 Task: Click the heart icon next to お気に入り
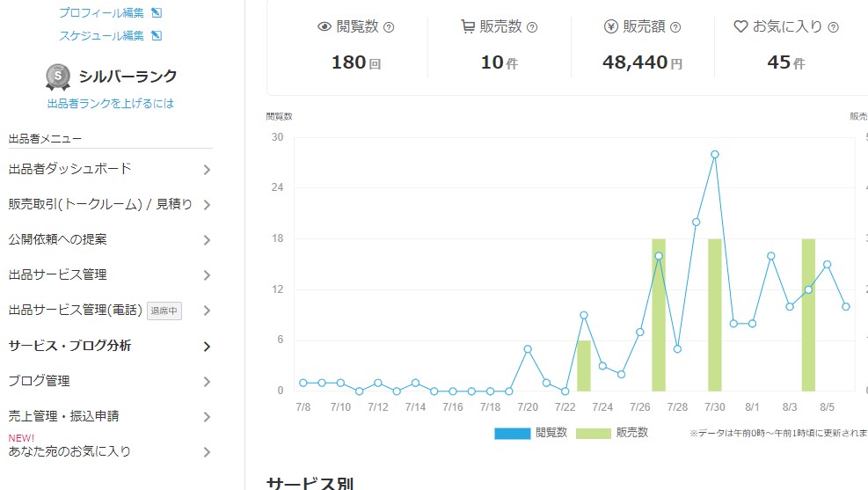tap(740, 26)
